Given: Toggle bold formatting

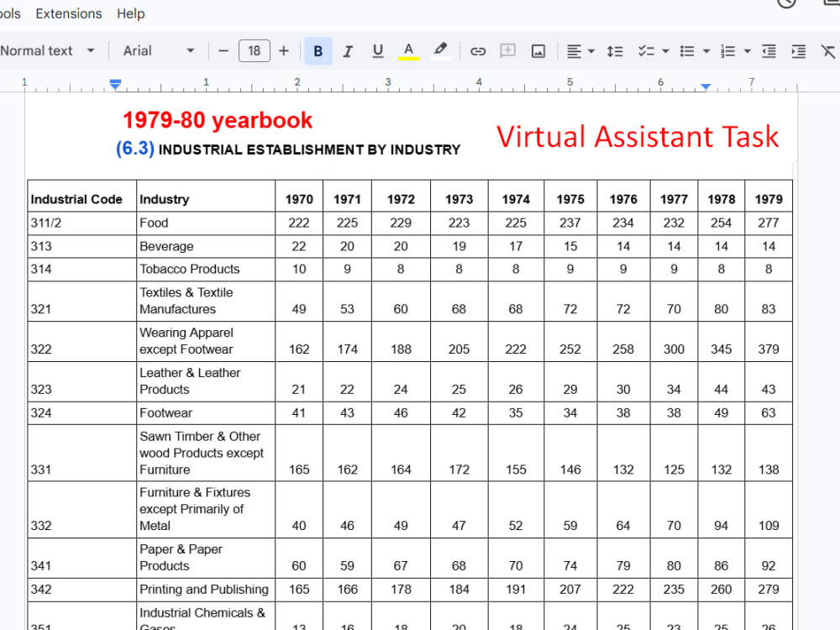Looking at the screenshot, I should [318, 51].
